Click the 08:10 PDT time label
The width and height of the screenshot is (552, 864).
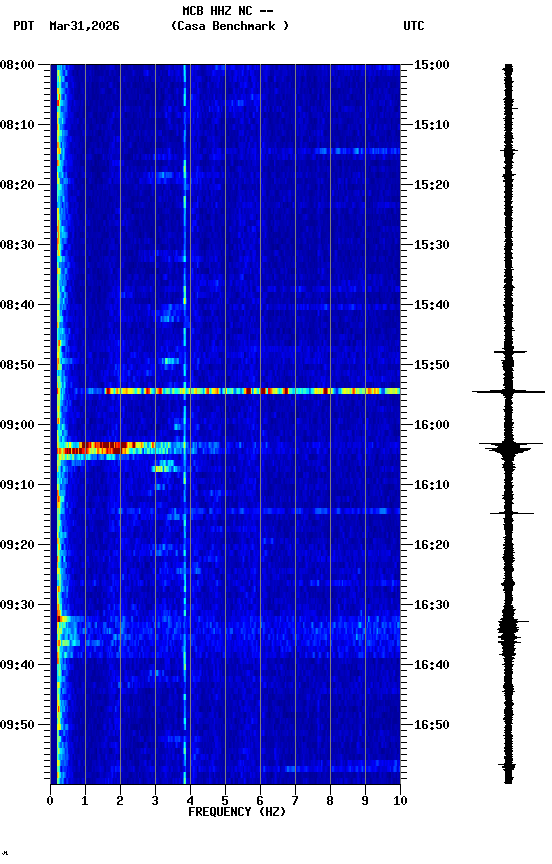(x=17, y=125)
